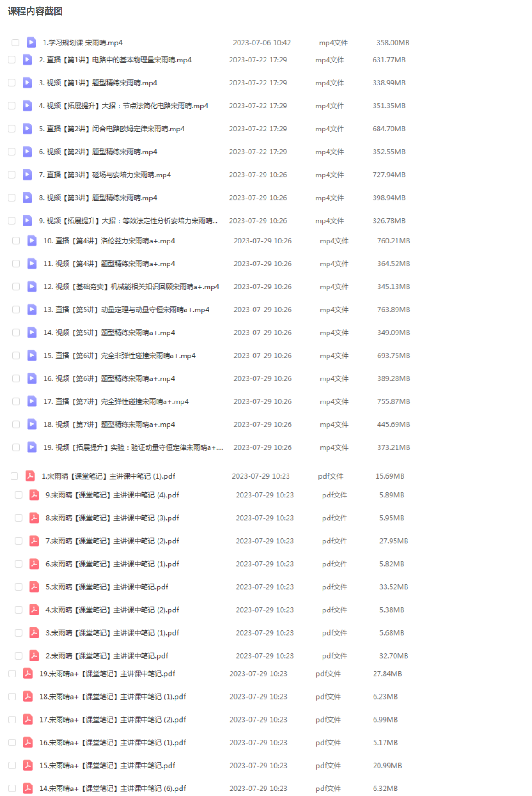The image size is (532, 796).
Task: Click PDF icon of 14.宋雨晴a+ 主讲课中笔记 (6).pdf
Action: [x=28, y=788]
